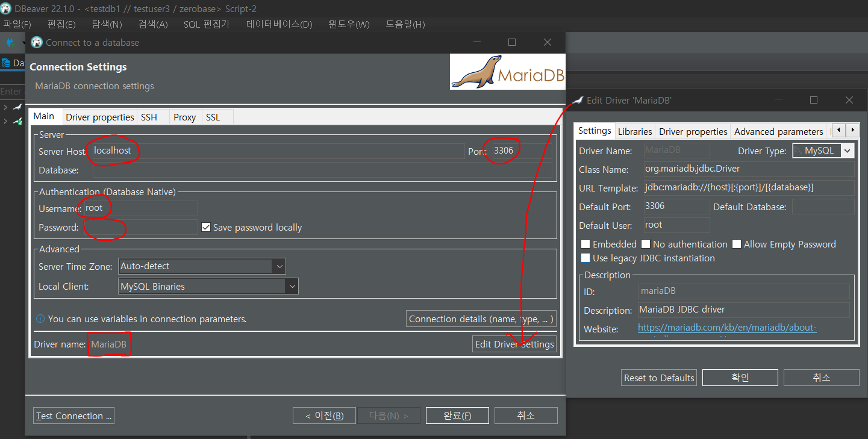Open Advanced parameters tab in Edit Driver

(779, 131)
